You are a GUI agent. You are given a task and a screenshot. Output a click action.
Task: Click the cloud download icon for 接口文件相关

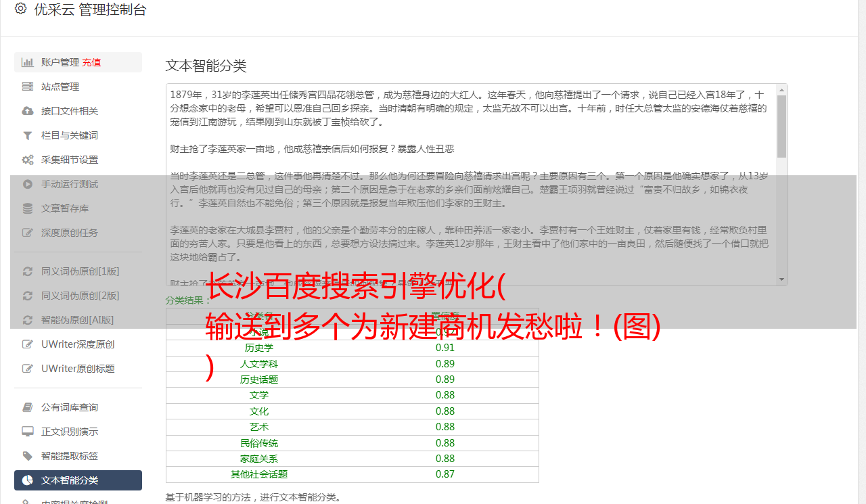(x=28, y=111)
